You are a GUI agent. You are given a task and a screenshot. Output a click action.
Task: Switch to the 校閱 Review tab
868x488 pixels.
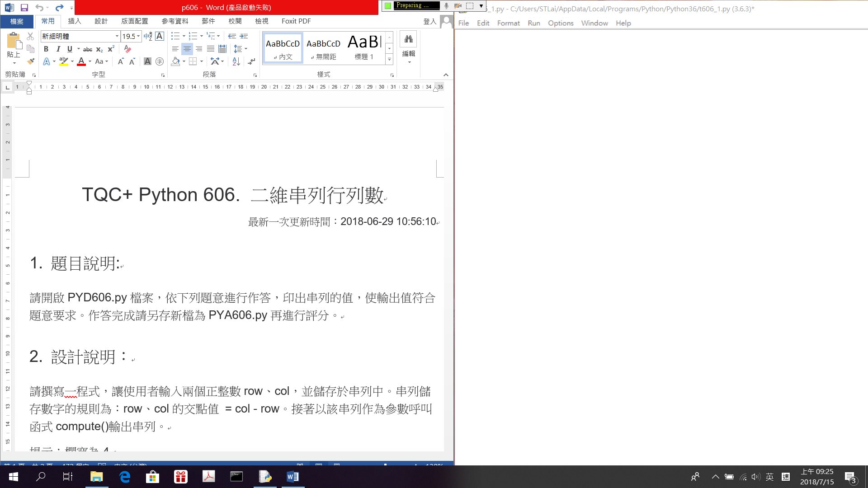(x=235, y=21)
